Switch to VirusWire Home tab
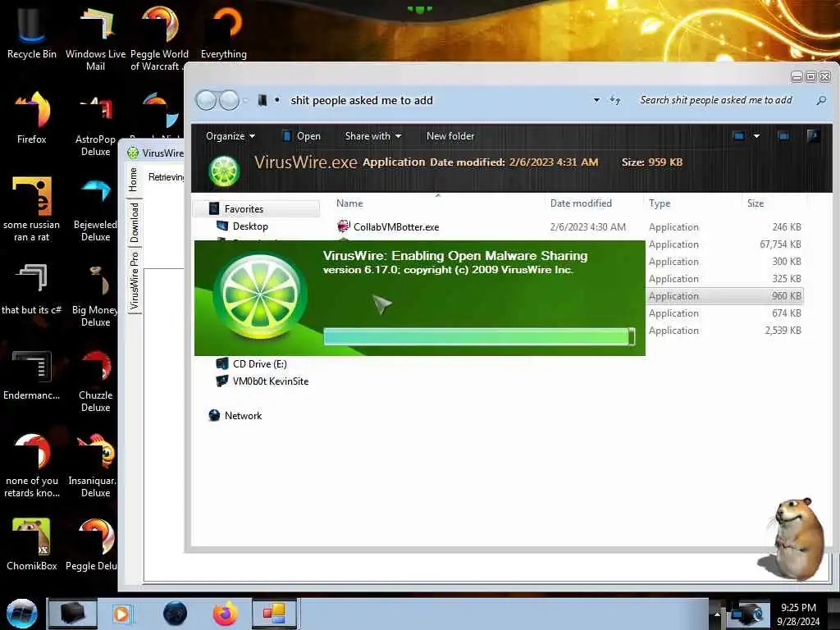The height and width of the screenshot is (630, 840). 134,180
